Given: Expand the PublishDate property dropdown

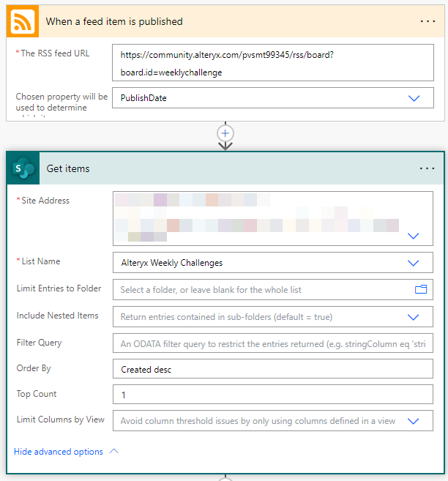Looking at the screenshot, I should click(414, 98).
